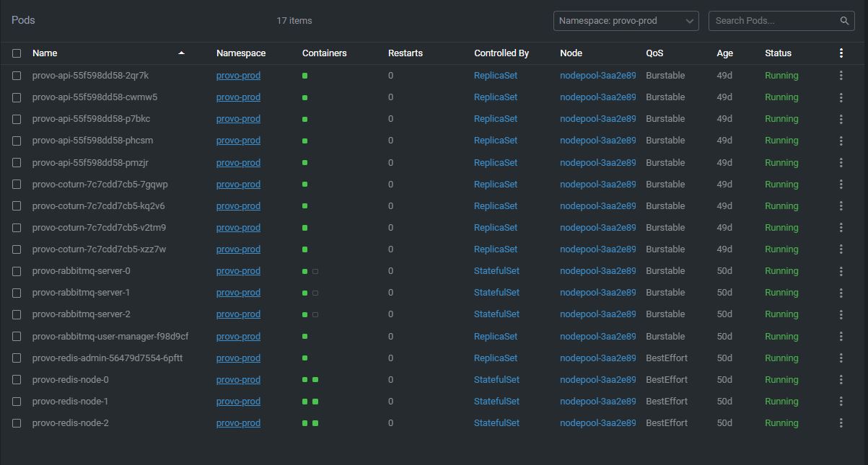Sort table by Restarts column
Image resolution: width=868 pixels, height=465 pixels.
coord(405,53)
